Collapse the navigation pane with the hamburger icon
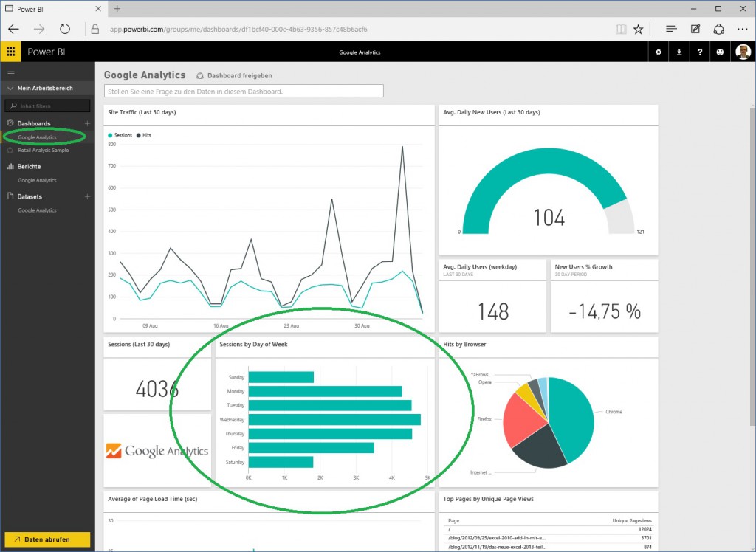 pyautogui.click(x=10, y=73)
